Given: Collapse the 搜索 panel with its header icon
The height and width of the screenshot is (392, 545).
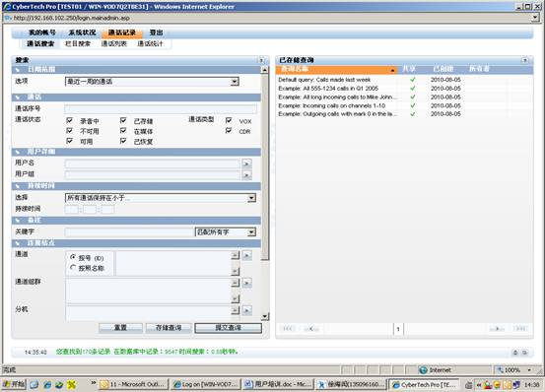Looking at the screenshot, I should click(x=262, y=60).
